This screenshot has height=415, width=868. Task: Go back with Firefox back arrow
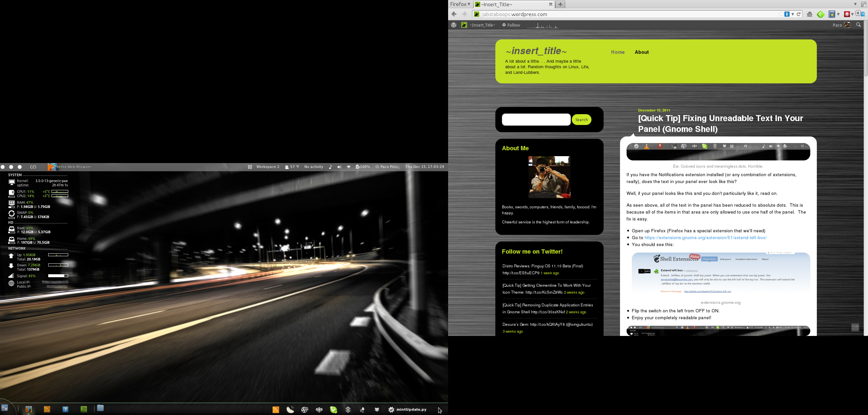tap(454, 14)
